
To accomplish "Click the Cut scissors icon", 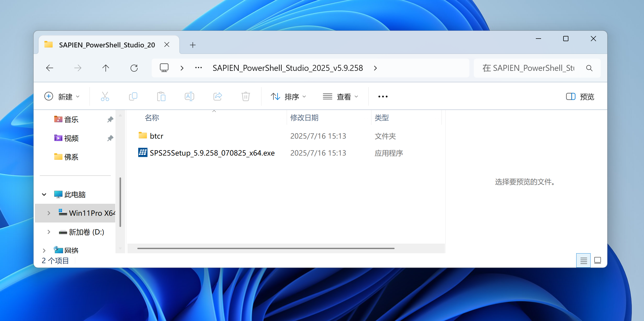I will click(x=105, y=97).
